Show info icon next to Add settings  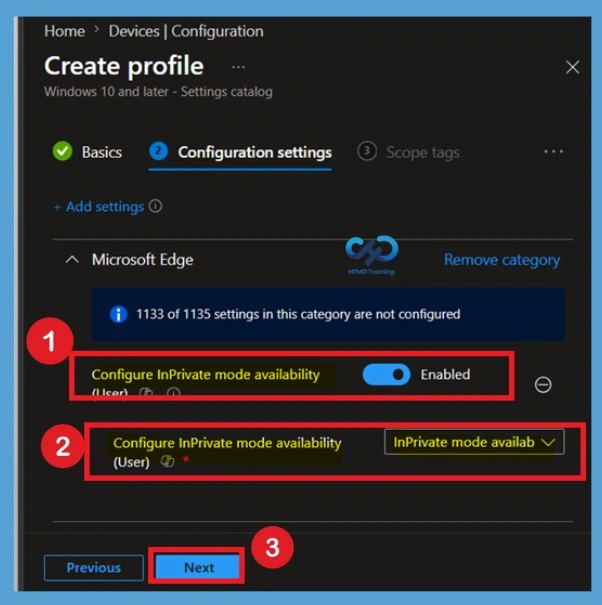pyautogui.click(x=156, y=206)
